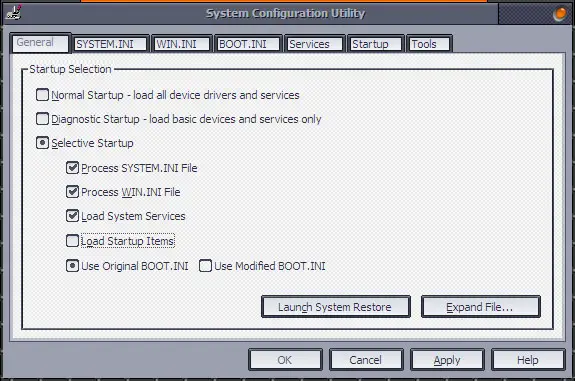
Task: Click the System Configuration Utility title bar icon
Action: coord(14,12)
